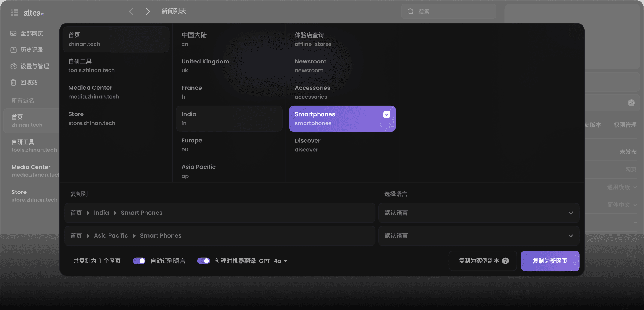The width and height of the screenshot is (644, 310).
Task: Open Store in sidebar domains
Action: click(31, 196)
